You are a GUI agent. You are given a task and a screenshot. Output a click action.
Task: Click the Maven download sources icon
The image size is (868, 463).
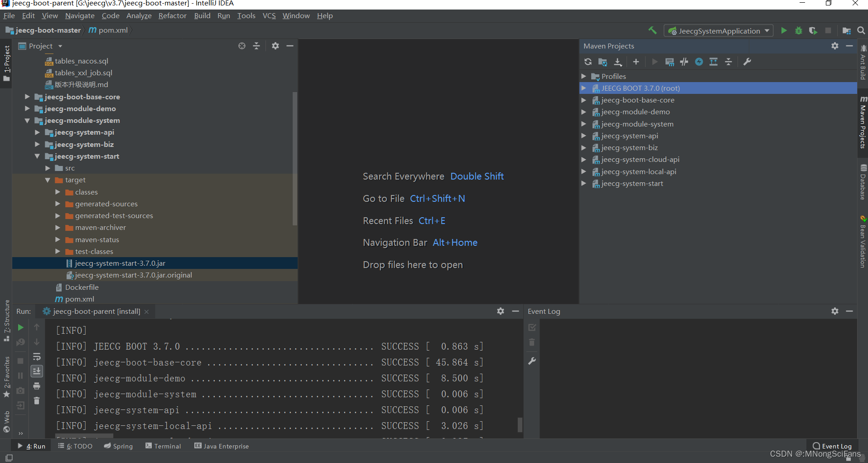618,62
